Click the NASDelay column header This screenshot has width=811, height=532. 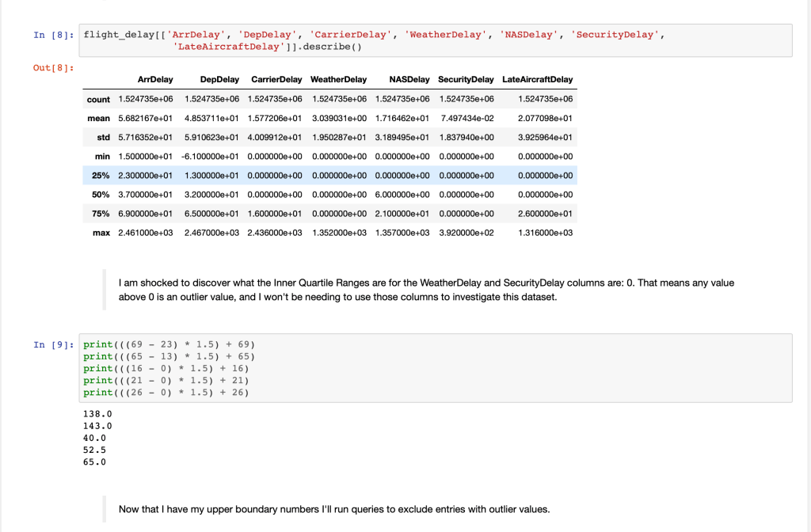409,80
